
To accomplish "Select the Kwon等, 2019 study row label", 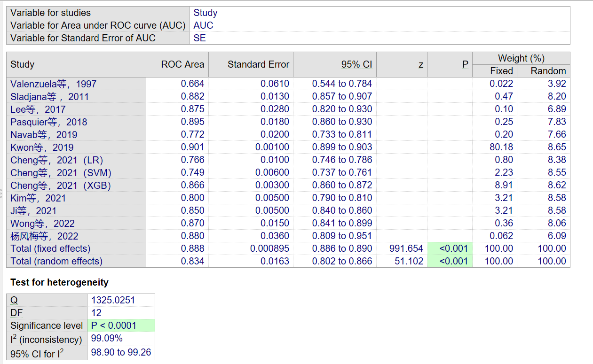I will (x=42, y=147).
